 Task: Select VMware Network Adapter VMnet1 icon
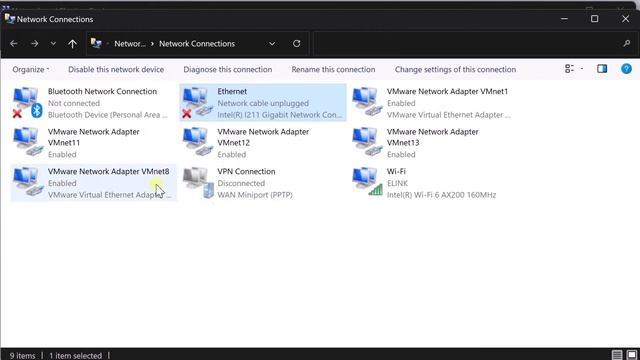coord(367,102)
